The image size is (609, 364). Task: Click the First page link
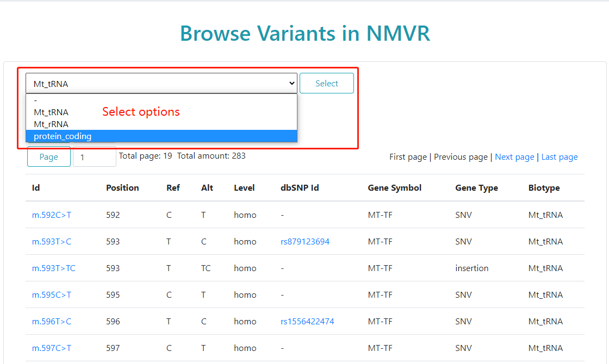pos(408,157)
